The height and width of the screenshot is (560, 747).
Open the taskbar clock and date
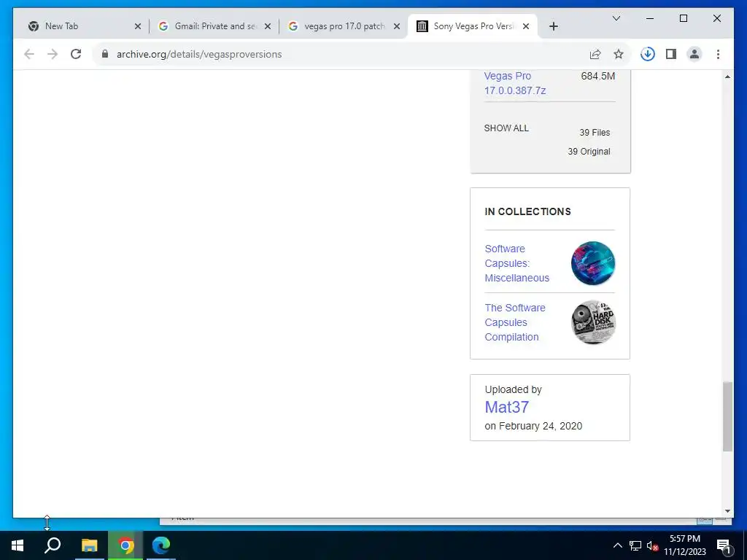[684, 545]
